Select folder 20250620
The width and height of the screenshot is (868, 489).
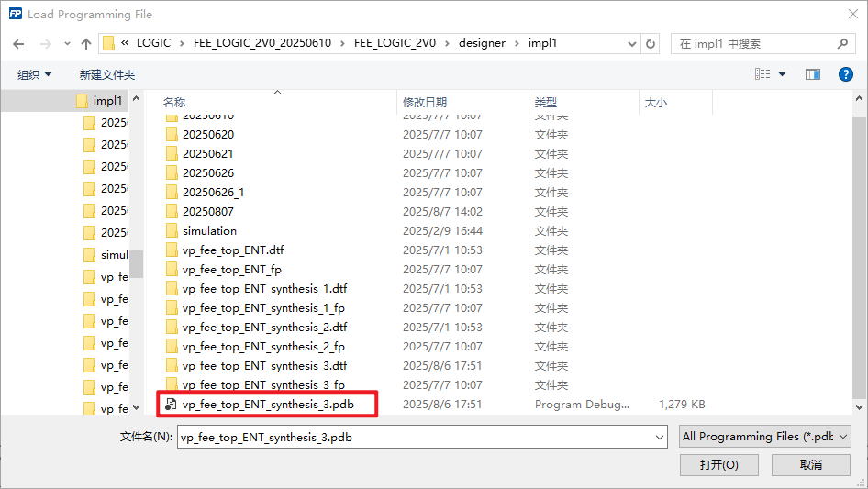click(x=208, y=135)
